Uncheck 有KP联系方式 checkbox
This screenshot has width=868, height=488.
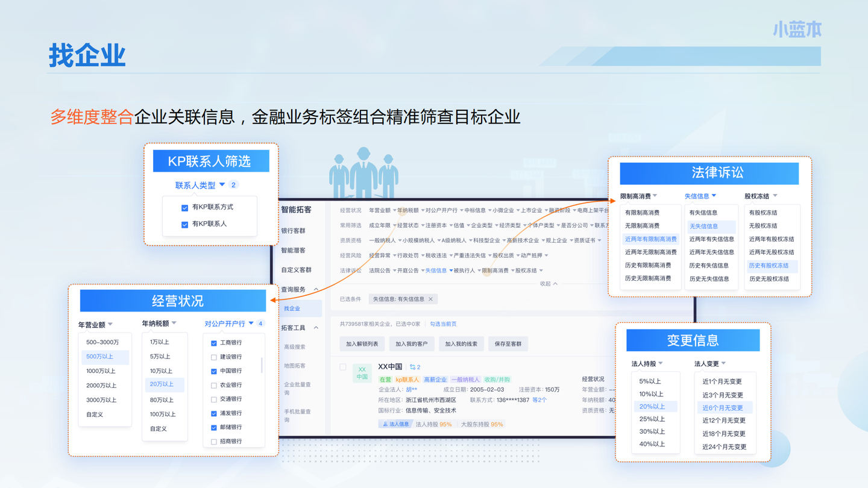coord(185,208)
